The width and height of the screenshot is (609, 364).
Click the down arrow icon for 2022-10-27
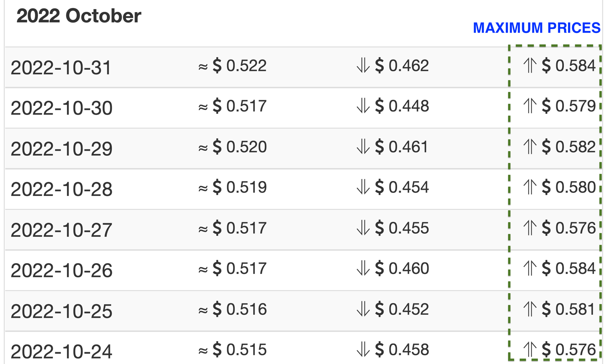(363, 228)
